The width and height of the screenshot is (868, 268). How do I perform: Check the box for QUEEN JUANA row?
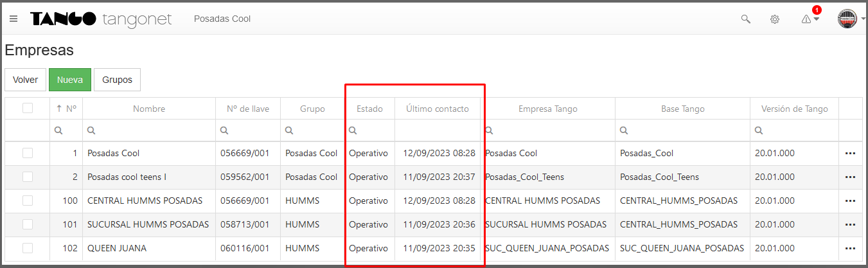click(x=28, y=248)
